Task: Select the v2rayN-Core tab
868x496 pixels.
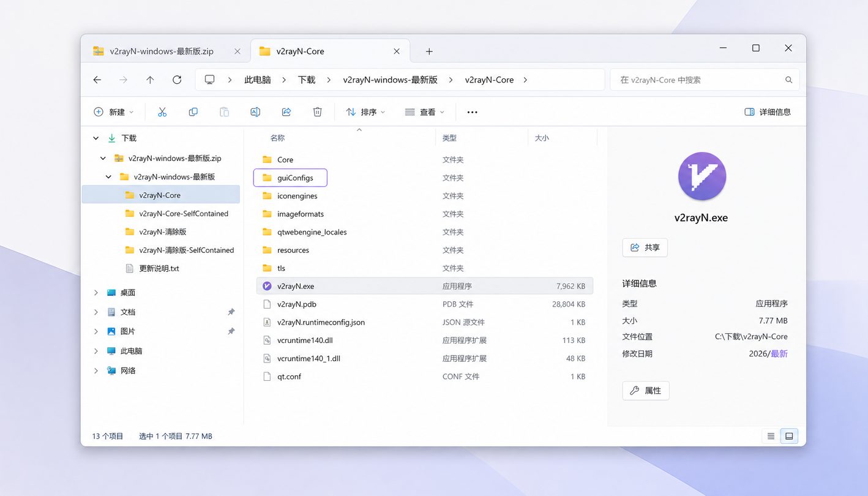Action: tap(331, 51)
